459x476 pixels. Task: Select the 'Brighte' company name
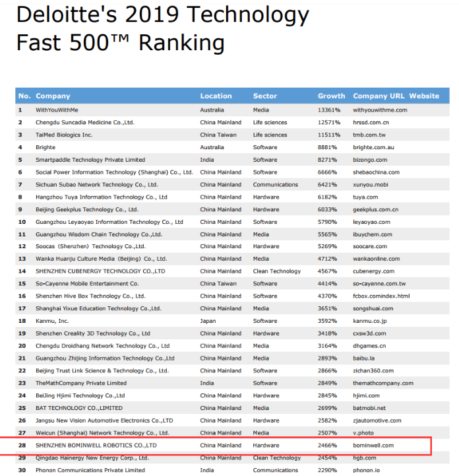(x=45, y=147)
